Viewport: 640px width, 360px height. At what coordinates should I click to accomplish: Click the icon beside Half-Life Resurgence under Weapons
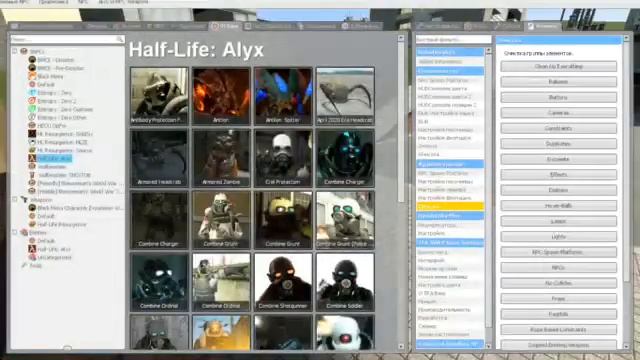[32, 224]
